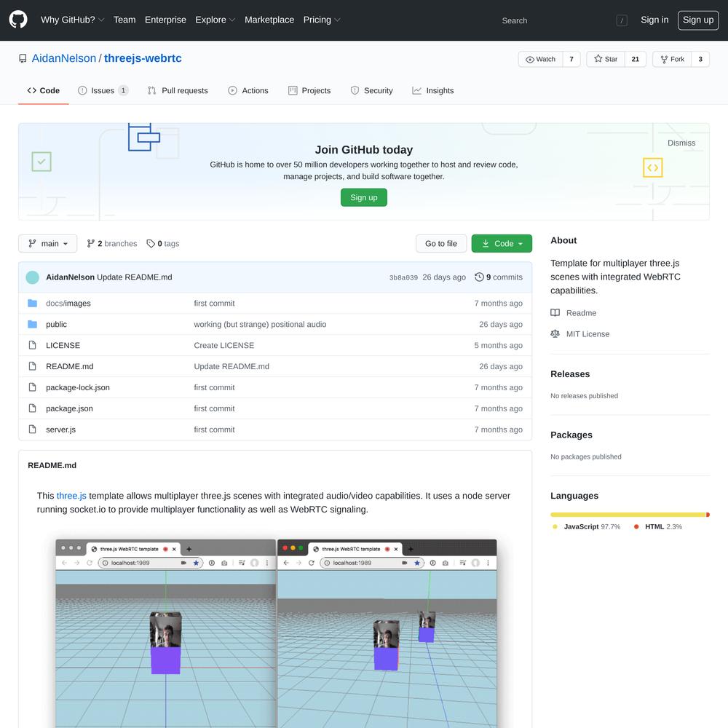The height and width of the screenshot is (728, 728).
Task: Click the HTML 2.3% language entry
Action: (x=658, y=526)
